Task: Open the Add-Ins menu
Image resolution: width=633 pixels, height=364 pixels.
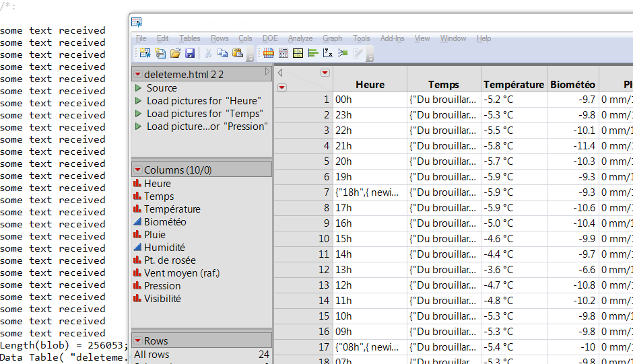Action: 392,38
